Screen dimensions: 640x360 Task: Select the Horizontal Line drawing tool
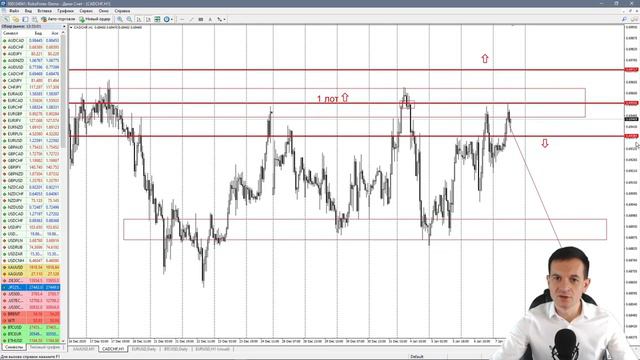pos(182,19)
